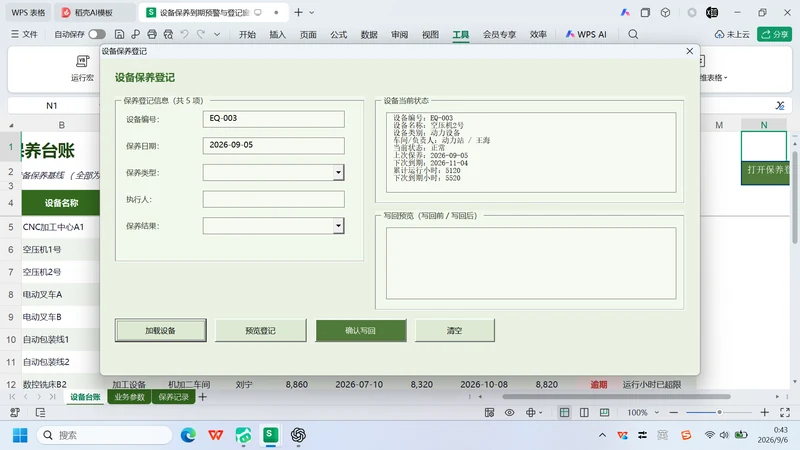
Task: Open the search magnifier icon in ribbon
Action: 633,34
